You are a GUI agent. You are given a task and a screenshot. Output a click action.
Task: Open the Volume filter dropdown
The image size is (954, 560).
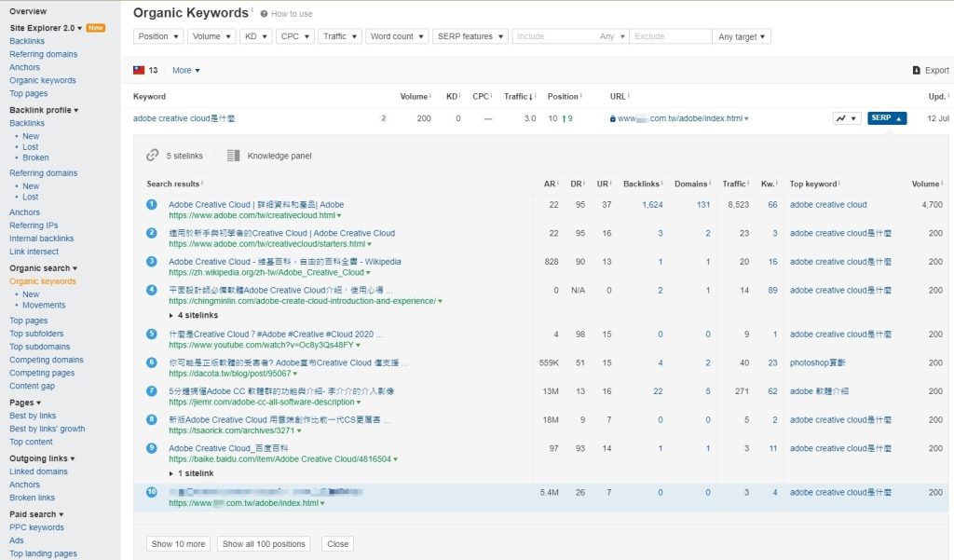211,36
